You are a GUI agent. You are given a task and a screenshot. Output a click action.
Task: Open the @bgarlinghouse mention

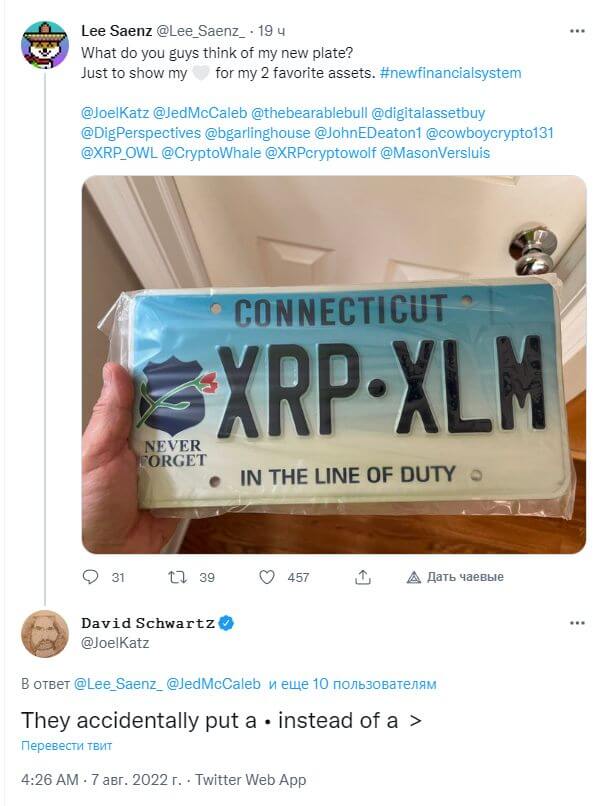pyautogui.click(x=257, y=133)
